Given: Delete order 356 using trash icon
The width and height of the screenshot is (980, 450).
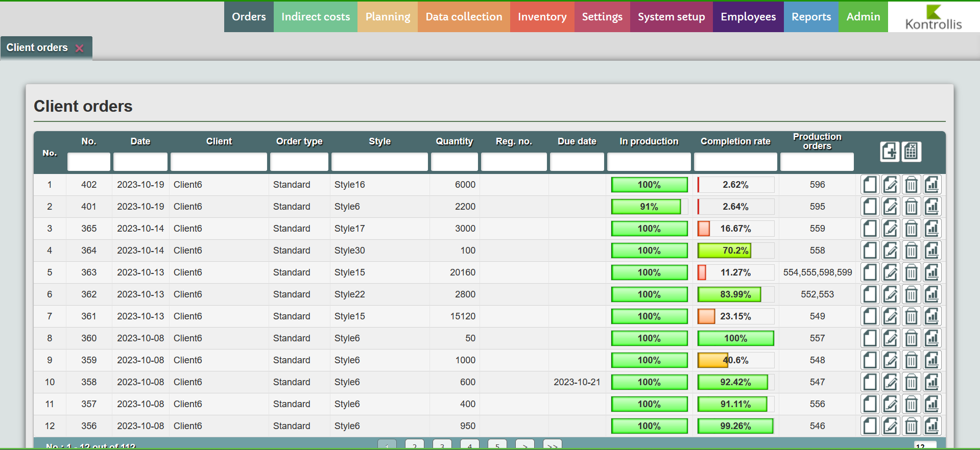Looking at the screenshot, I should coord(911,426).
